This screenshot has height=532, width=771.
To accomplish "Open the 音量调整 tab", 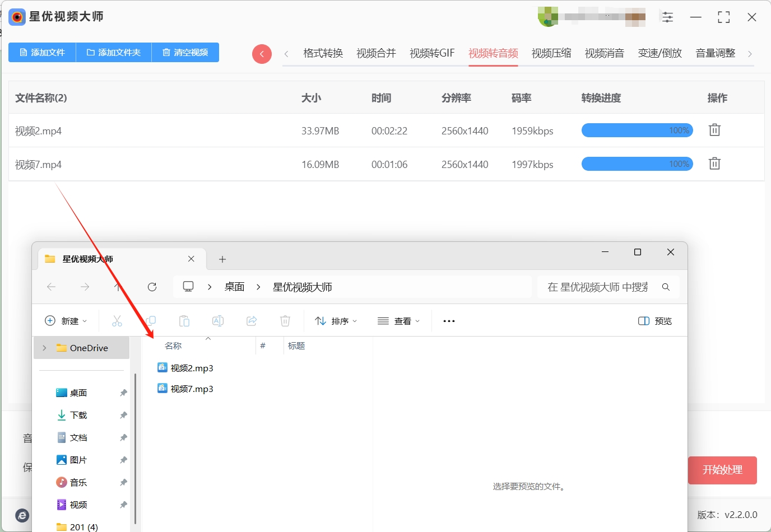I will point(716,53).
